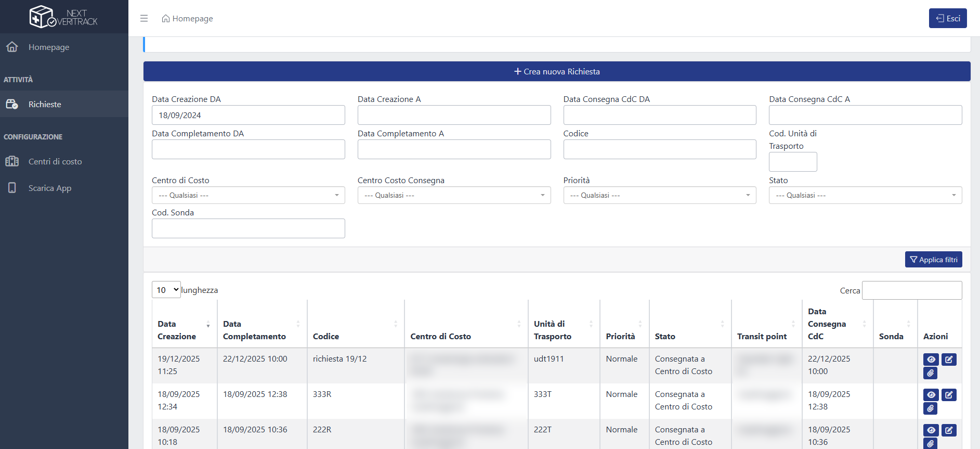Image resolution: width=980 pixels, height=449 pixels.
Task: Click the Applica filtri button
Action: pyautogui.click(x=934, y=260)
